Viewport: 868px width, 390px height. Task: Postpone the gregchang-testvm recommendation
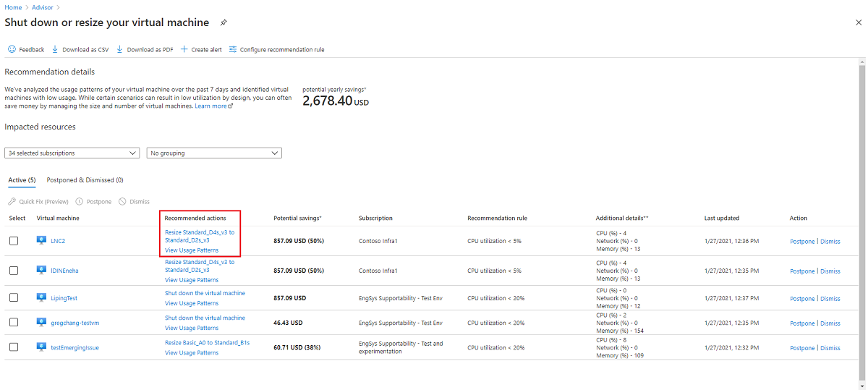coord(802,323)
